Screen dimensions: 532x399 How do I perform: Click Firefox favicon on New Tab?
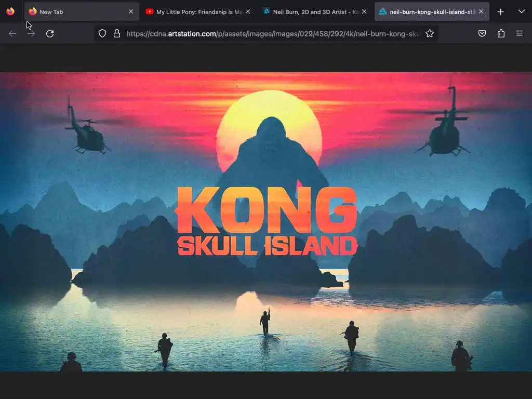tap(33, 11)
